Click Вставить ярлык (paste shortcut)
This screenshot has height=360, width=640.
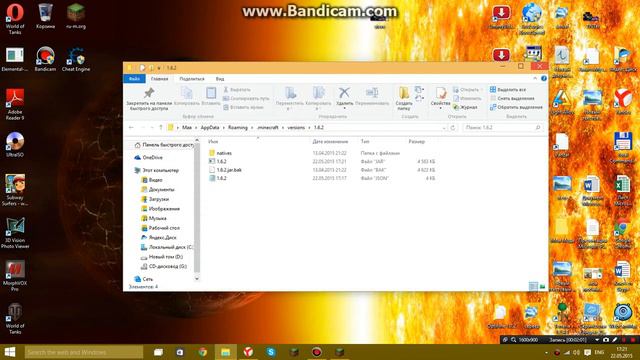pos(243,107)
